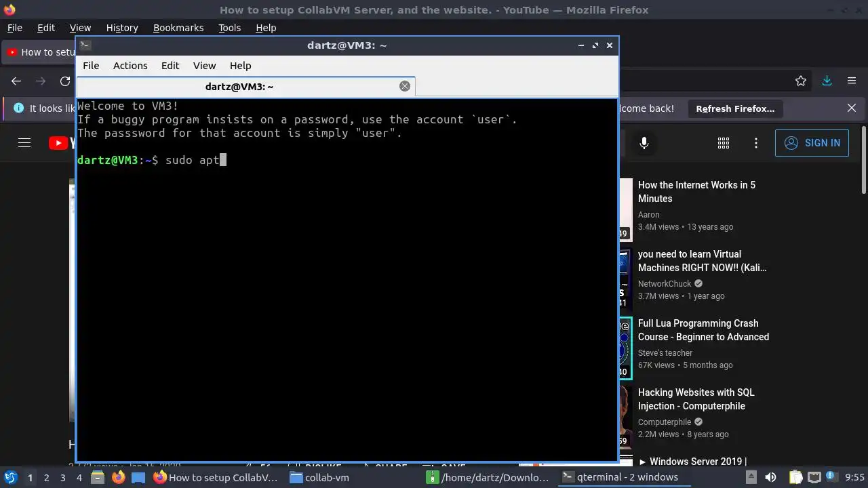Switch to workspace 3

(x=63, y=478)
